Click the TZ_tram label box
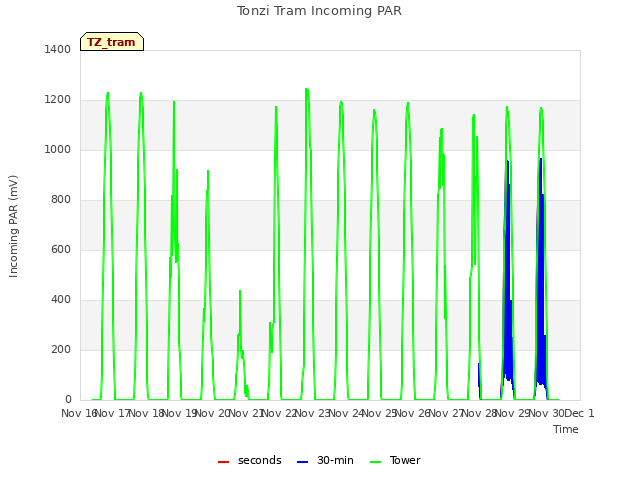 click(x=112, y=42)
